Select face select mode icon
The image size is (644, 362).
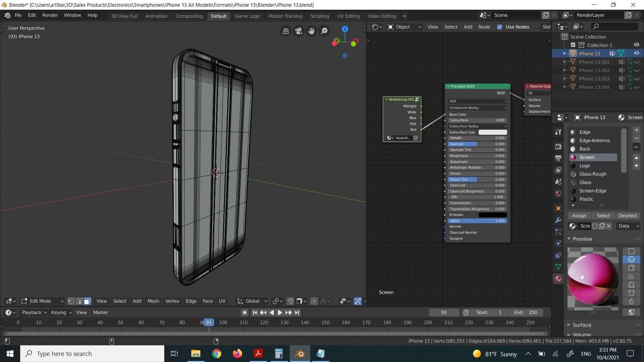tap(87, 301)
